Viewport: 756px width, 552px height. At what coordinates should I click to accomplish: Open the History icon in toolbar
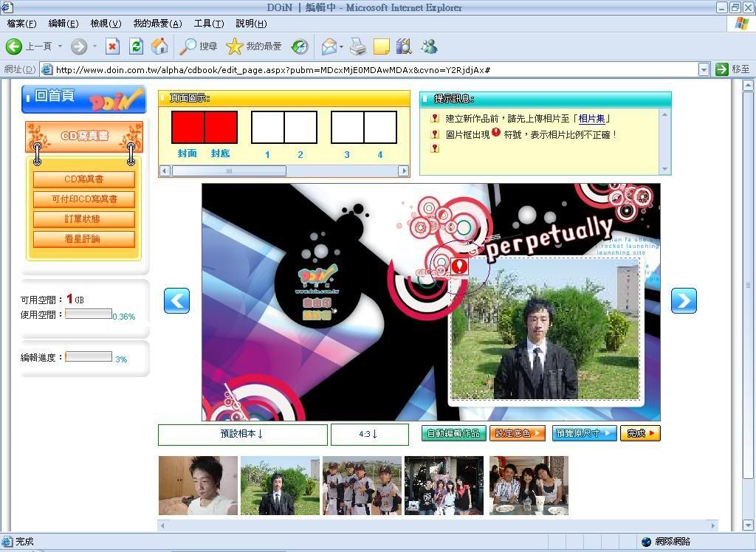click(x=300, y=46)
